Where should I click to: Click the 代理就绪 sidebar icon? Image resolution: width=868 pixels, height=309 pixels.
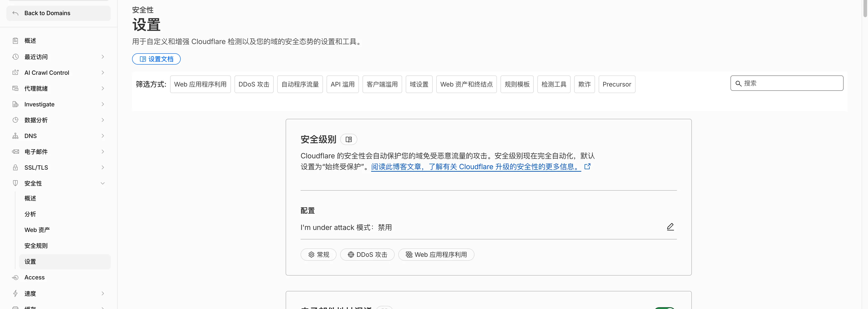pyautogui.click(x=15, y=88)
